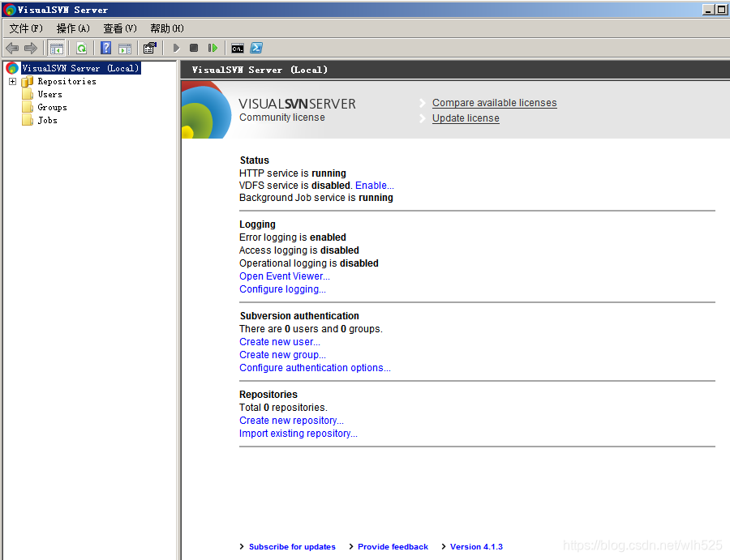Click 'Error logging is enabled' text
The image size is (730, 560).
tap(293, 237)
